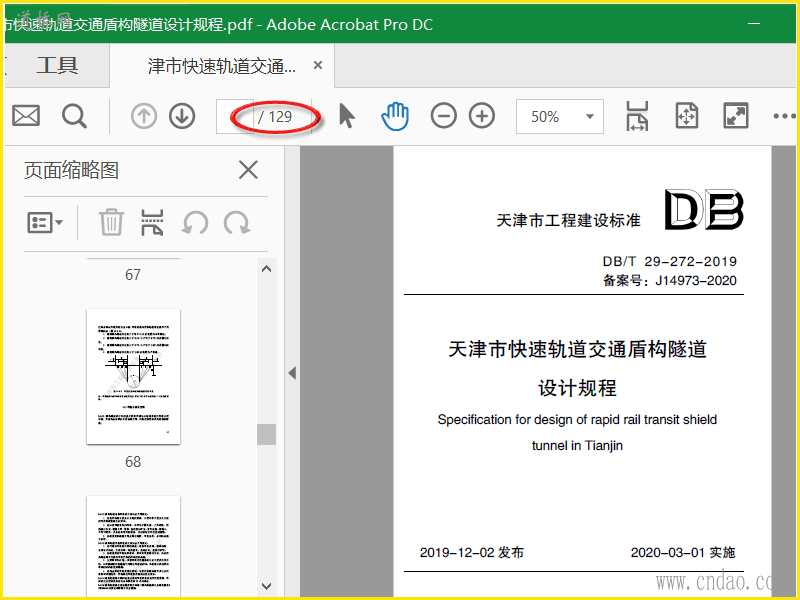Go to previous page with up arrow
The height and width of the screenshot is (600, 800).
144,116
